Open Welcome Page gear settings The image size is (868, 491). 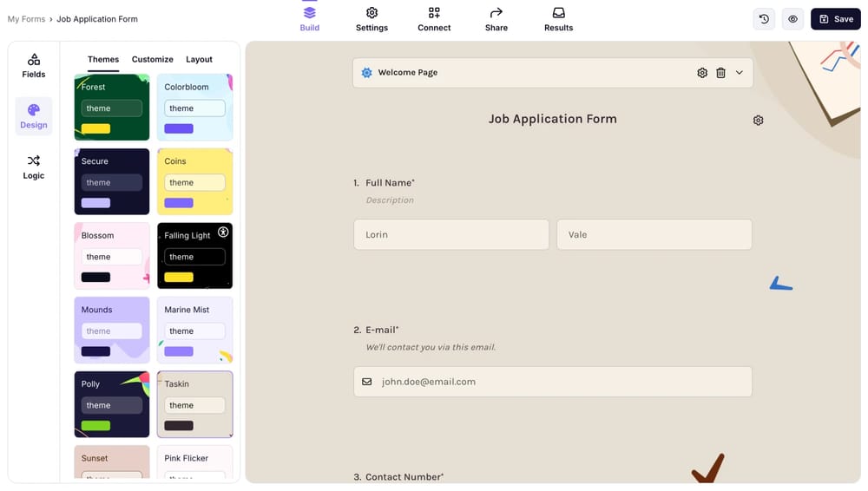(702, 73)
